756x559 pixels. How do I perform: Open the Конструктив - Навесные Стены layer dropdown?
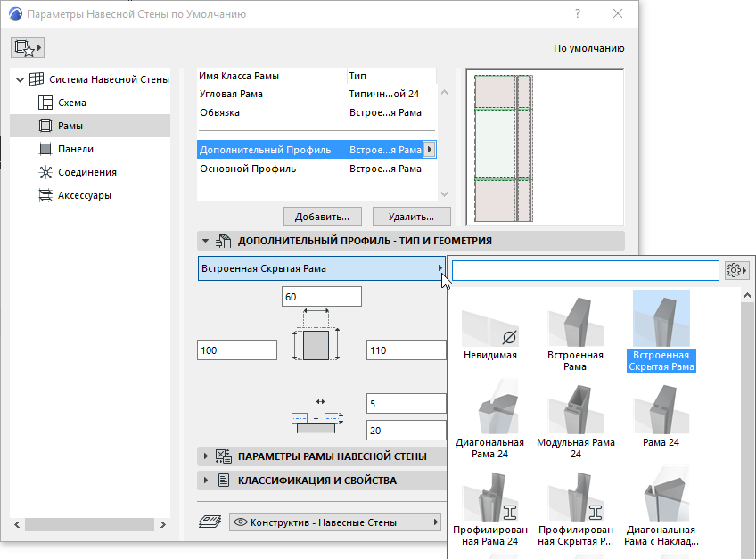335,522
